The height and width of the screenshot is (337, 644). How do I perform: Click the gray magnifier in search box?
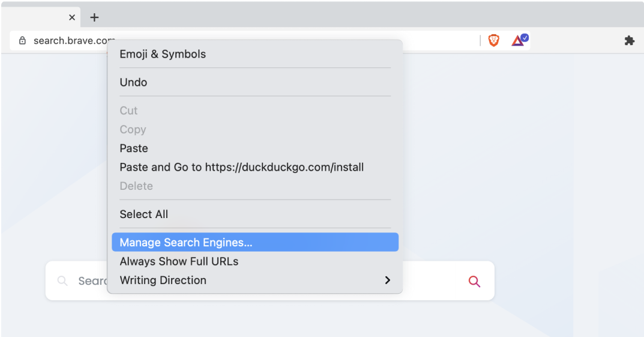[62, 281]
